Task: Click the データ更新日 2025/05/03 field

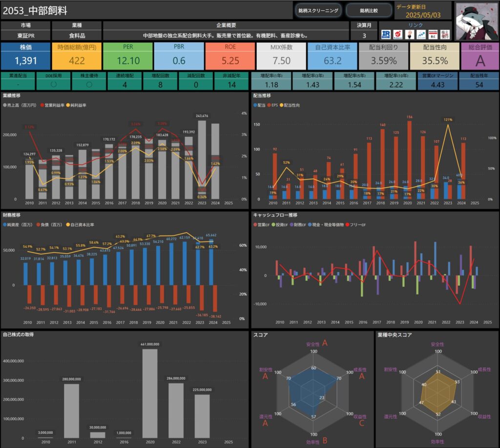Action: point(423,11)
